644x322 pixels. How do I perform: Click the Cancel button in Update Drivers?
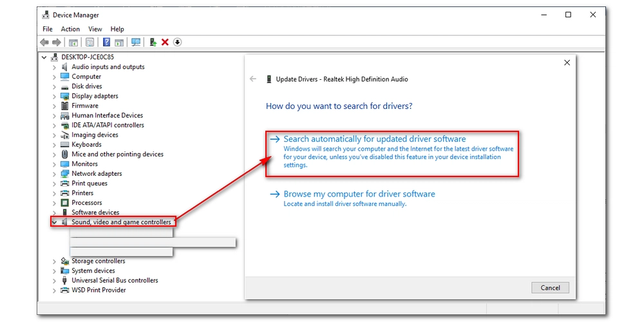click(x=551, y=288)
